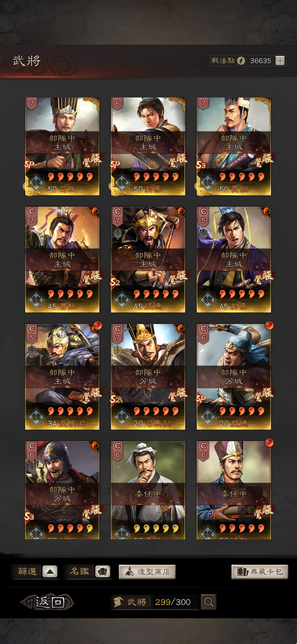Screen dimensions: 297x644
Task: Tap the yin-yang badge on 司馬懿 card
Action: click(x=181, y=328)
